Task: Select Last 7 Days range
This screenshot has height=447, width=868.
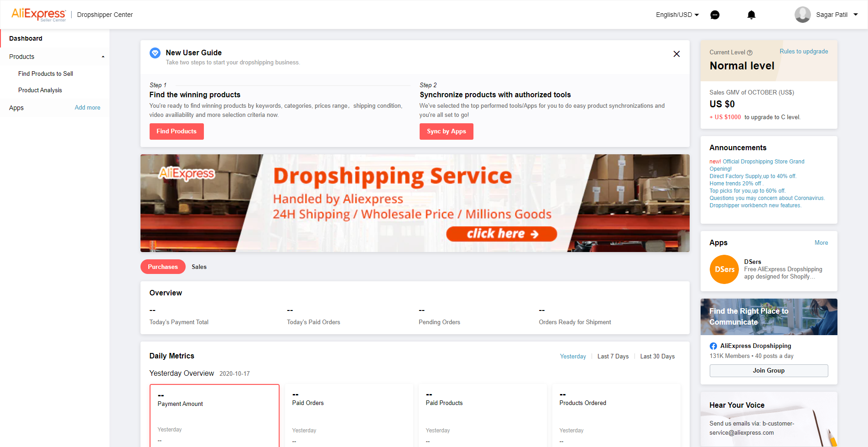Action: pyautogui.click(x=613, y=357)
